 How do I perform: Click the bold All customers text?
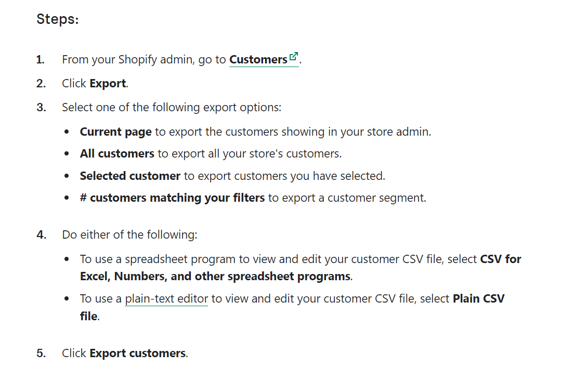(x=117, y=154)
